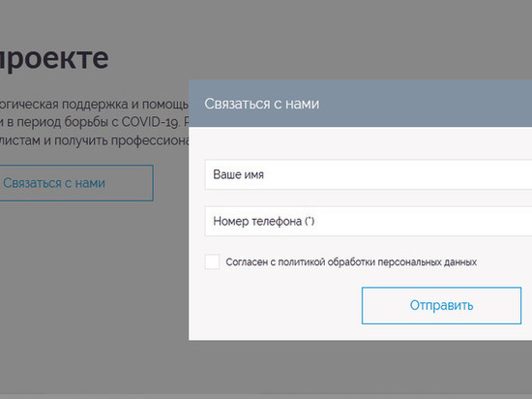532x399 pixels.
Task: Focus the "Ваше имя" name field
Action: tap(369, 174)
